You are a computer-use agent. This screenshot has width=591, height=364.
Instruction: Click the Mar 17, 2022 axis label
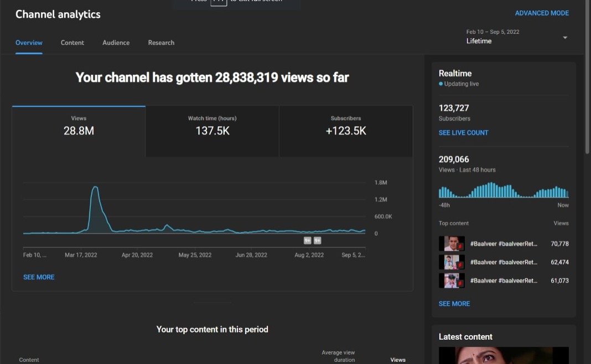(x=81, y=255)
